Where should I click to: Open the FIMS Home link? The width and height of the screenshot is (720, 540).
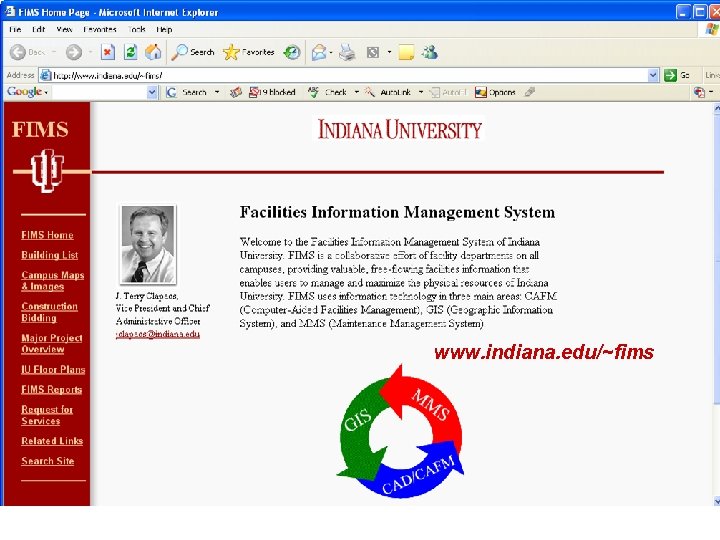(47, 235)
